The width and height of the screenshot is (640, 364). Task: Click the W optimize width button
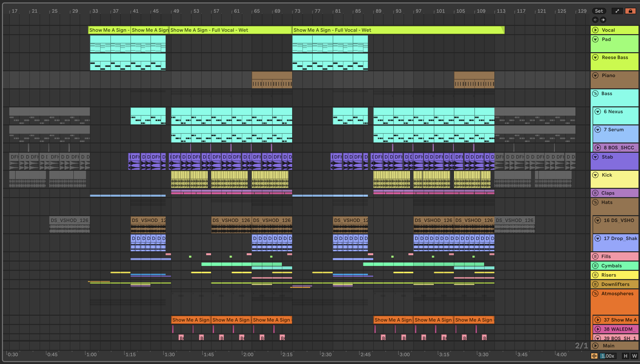(x=634, y=356)
